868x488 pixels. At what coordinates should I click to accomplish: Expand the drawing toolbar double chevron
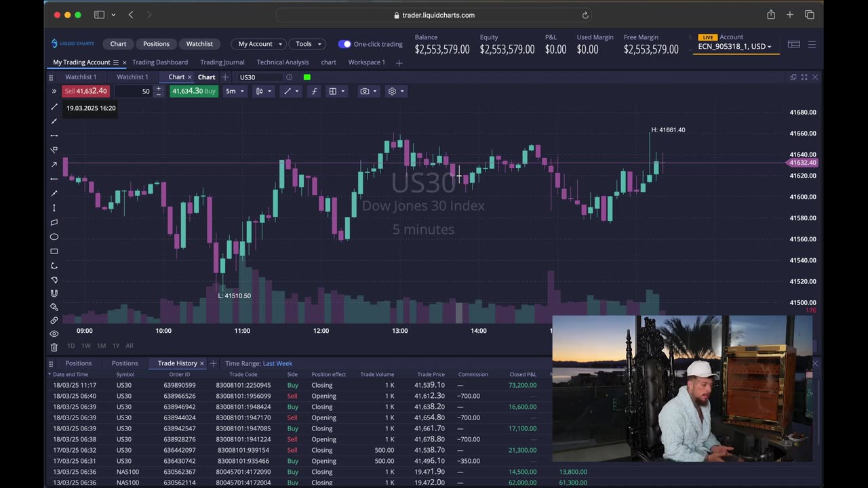tap(54, 91)
